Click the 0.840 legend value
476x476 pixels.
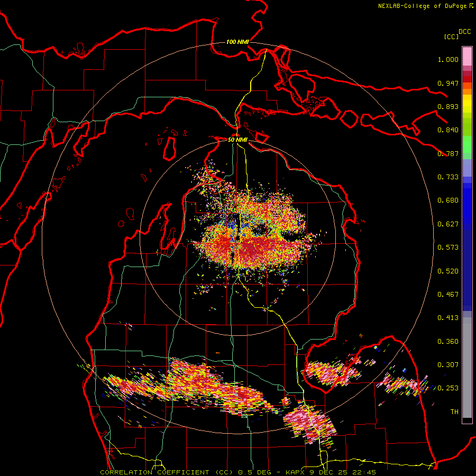pyautogui.click(x=448, y=130)
